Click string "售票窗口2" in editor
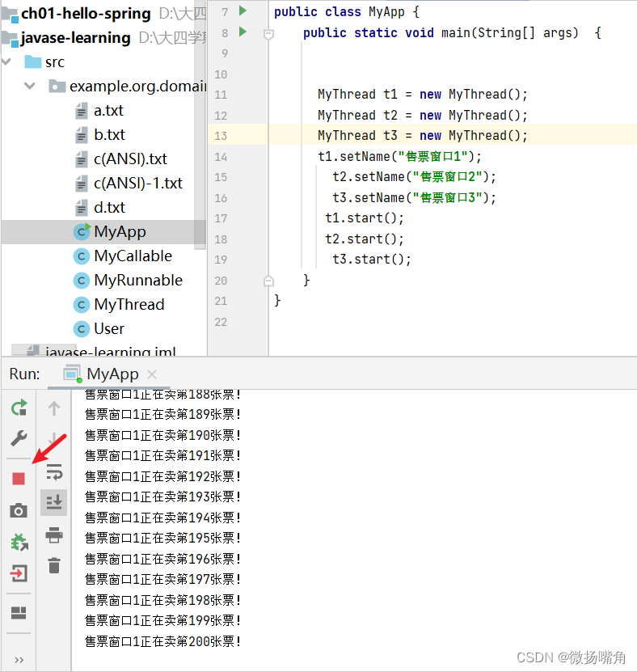Image resolution: width=637 pixels, height=672 pixels. pos(448,176)
